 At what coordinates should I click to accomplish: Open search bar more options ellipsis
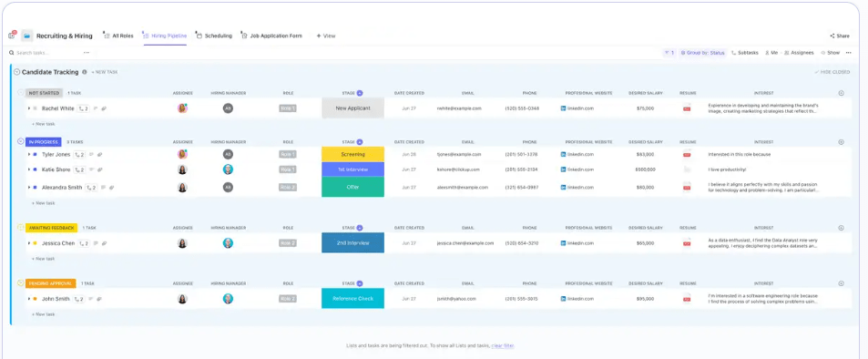point(87,53)
